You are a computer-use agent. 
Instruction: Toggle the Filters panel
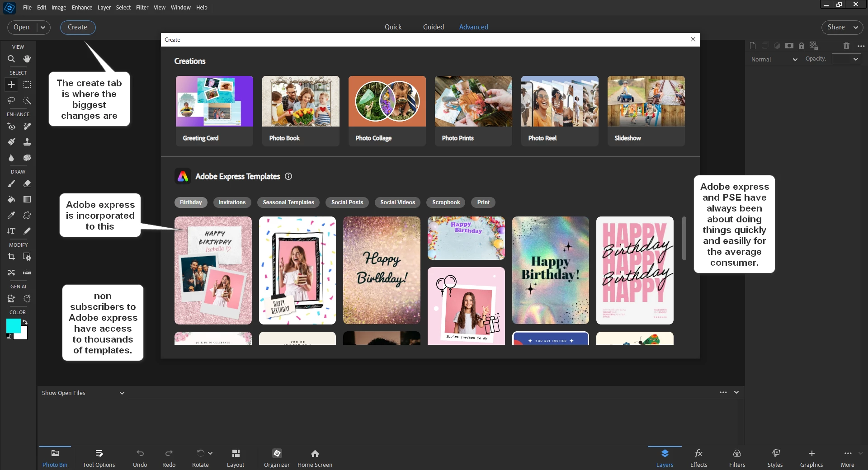pyautogui.click(x=737, y=458)
